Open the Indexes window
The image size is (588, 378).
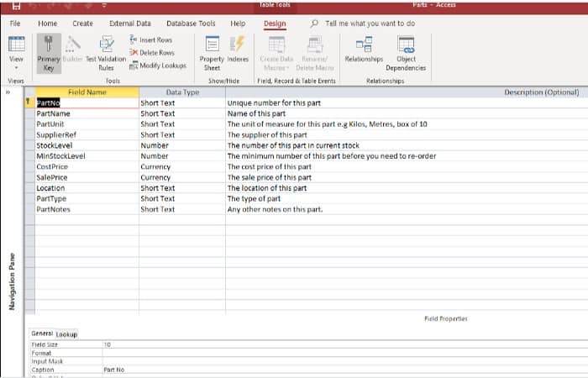pyautogui.click(x=238, y=49)
